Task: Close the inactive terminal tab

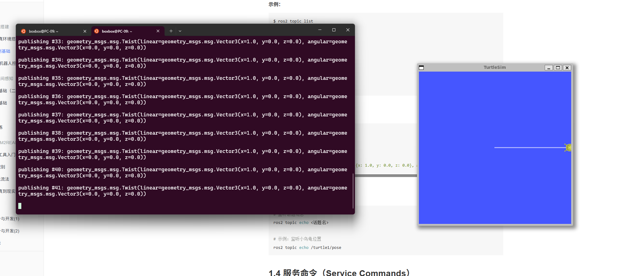Action: click(x=85, y=31)
